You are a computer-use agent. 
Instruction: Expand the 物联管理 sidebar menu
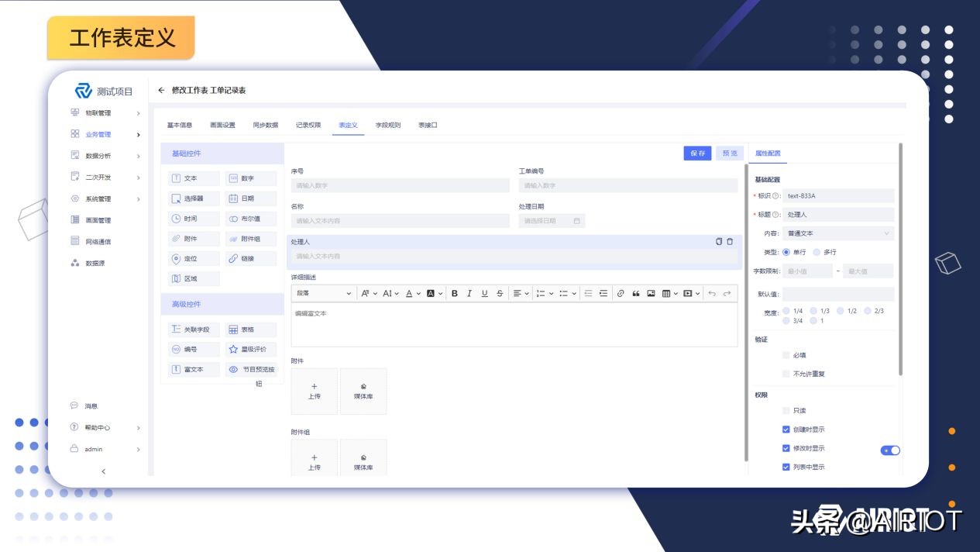coord(106,113)
